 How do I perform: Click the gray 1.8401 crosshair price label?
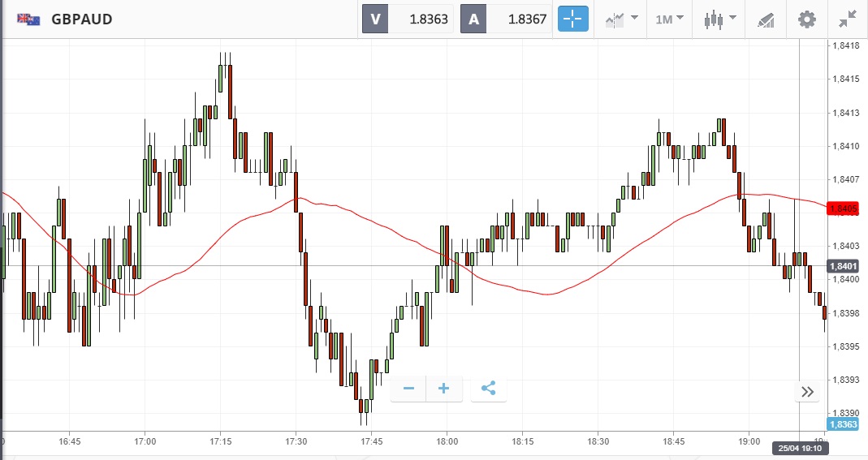point(843,266)
